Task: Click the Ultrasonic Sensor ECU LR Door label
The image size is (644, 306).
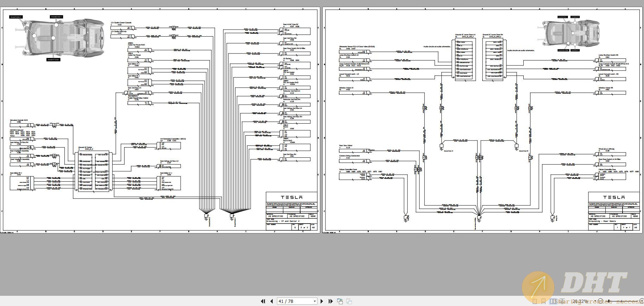Action: tap(357, 46)
